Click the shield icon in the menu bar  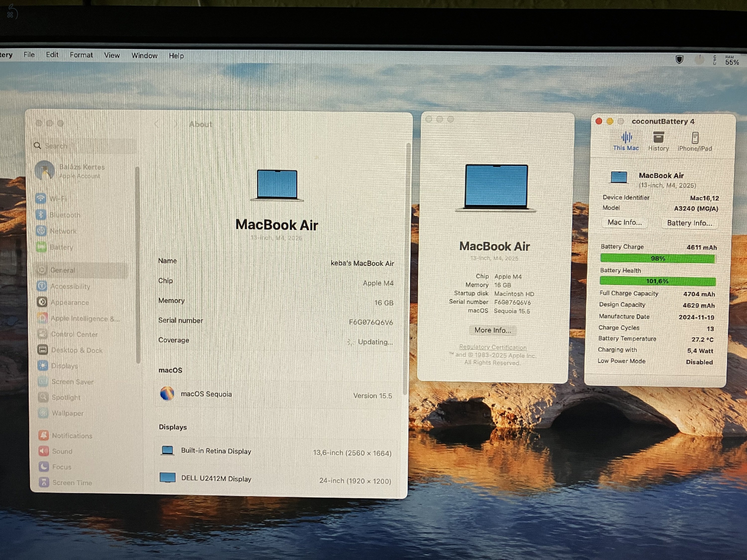[x=679, y=60]
